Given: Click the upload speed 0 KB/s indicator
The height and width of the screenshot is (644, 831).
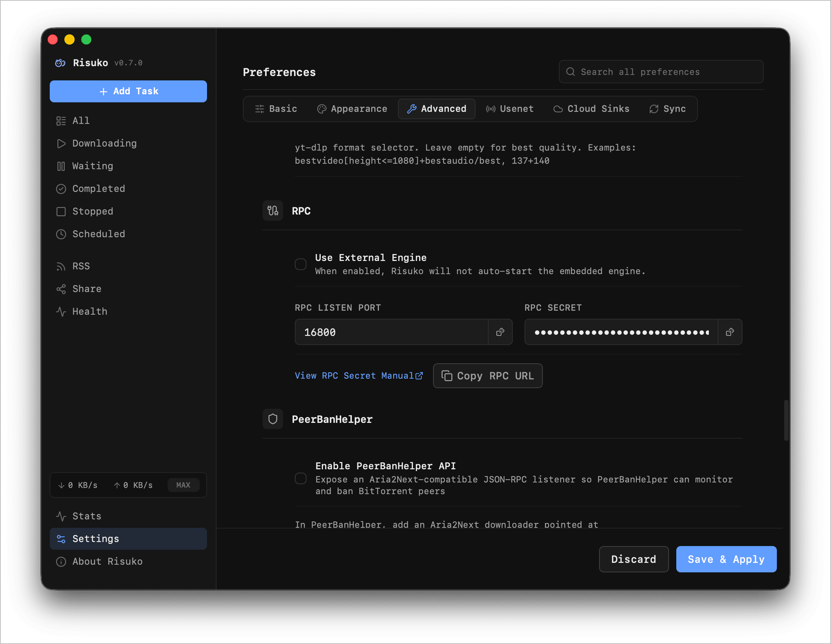Looking at the screenshot, I should pyautogui.click(x=133, y=485).
